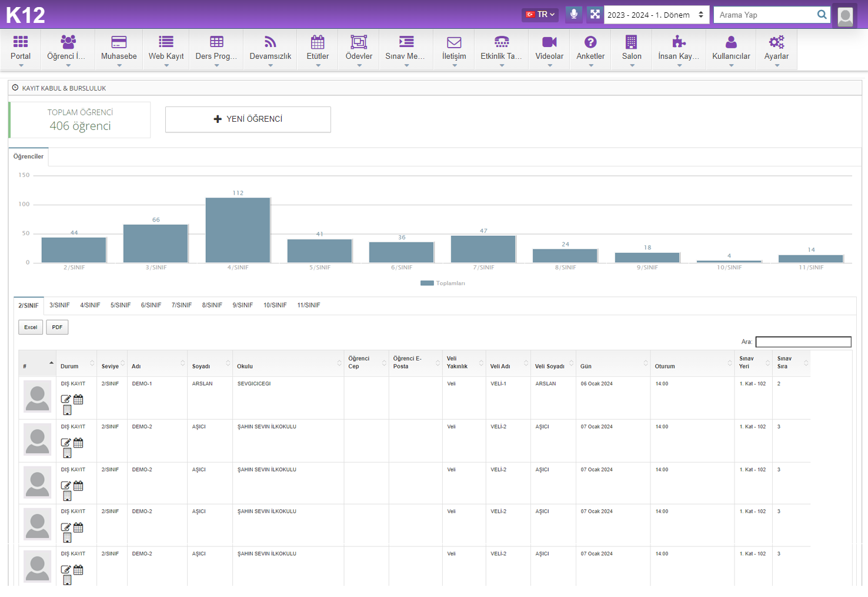Image resolution: width=868 pixels, height=597 pixels.
Task: Click the microphone icon in header
Action: (x=574, y=14)
